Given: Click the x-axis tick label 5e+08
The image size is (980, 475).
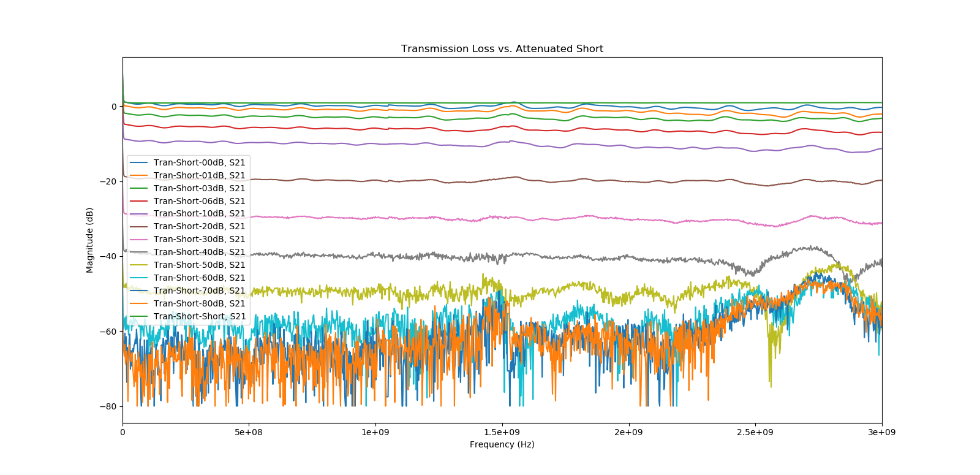Looking at the screenshot, I should pos(249,432).
